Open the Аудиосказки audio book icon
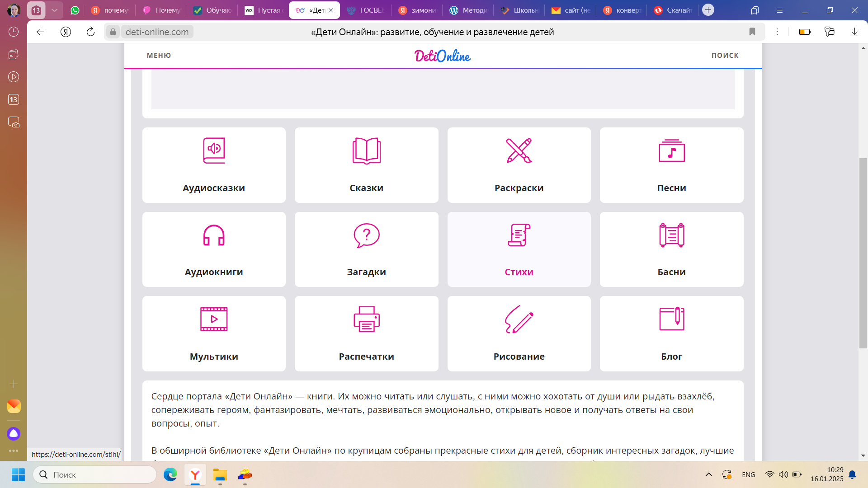The height and width of the screenshot is (488, 868). pyautogui.click(x=214, y=150)
